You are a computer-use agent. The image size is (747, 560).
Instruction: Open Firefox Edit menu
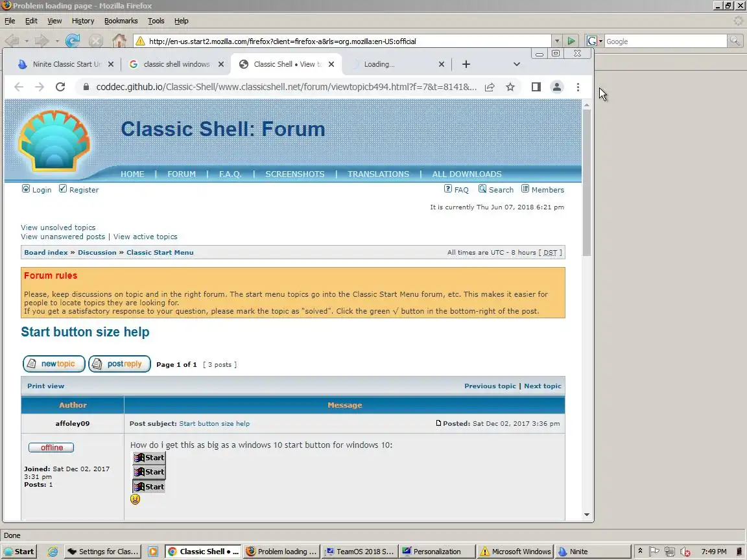[x=31, y=21]
